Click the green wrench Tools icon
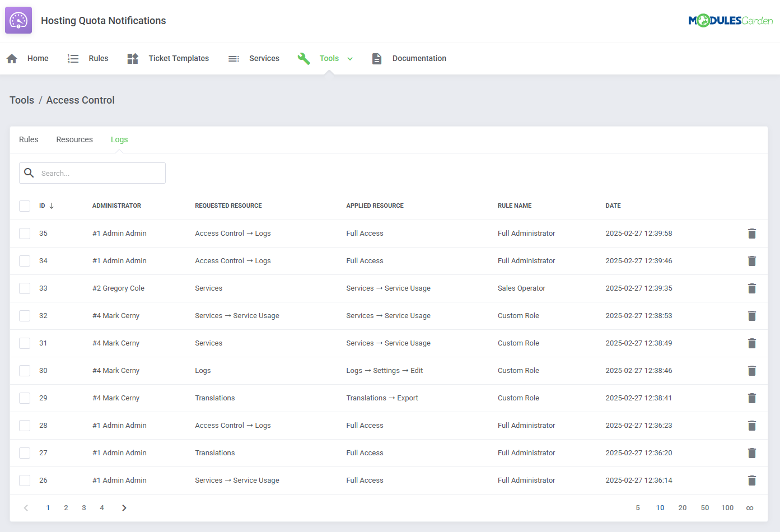 [303, 58]
